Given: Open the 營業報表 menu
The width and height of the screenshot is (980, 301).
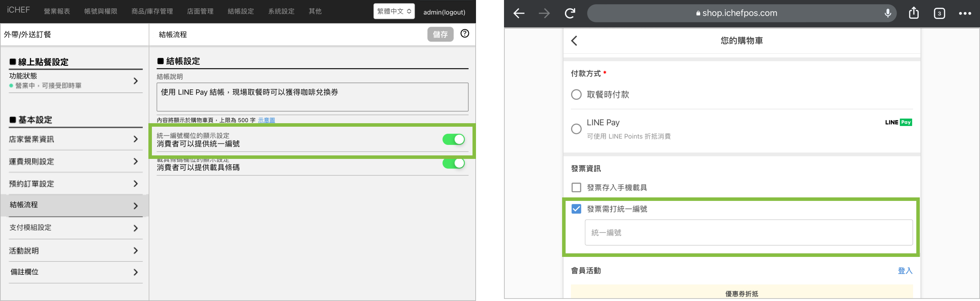Looking at the screenshot, I should (x=57, y=12).
